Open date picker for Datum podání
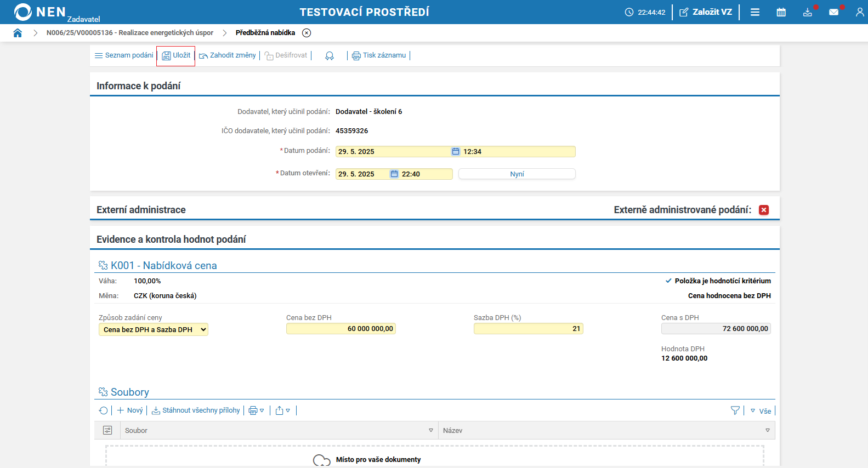 [x=455, y=152]
